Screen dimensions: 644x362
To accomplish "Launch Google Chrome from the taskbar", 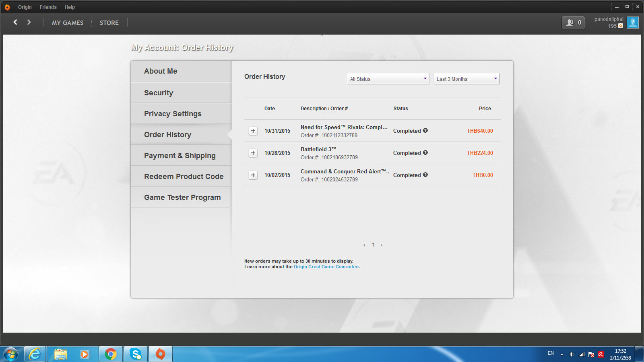I will coord(111,354).
